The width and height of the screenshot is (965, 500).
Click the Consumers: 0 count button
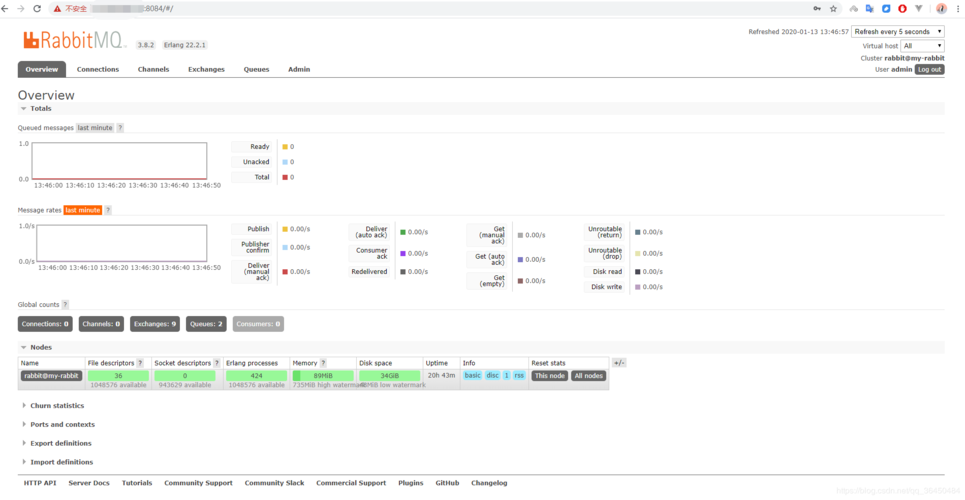(x=258, y=323)
